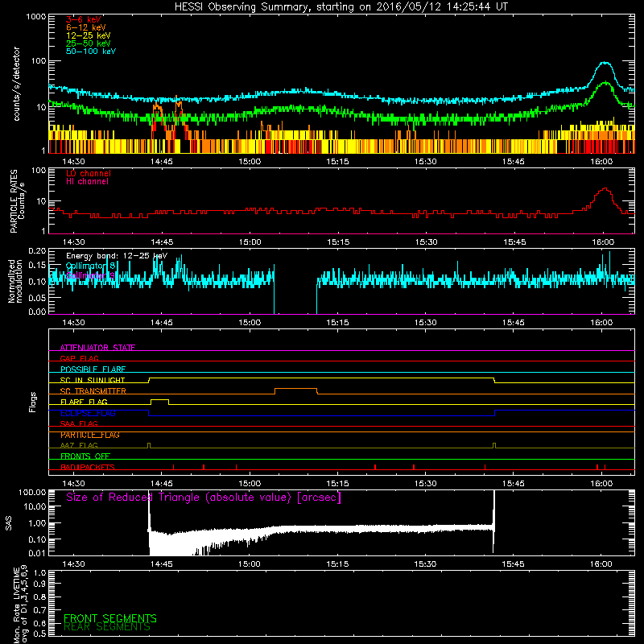Click the 15:30 tick label under modulation panel
Viewport: 644px width, 644px height.
426,323
